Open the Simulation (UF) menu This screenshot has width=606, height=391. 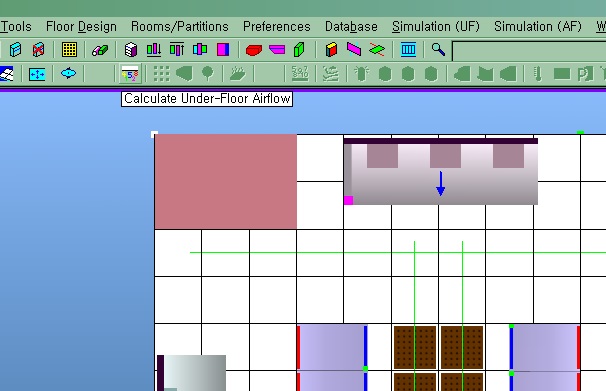point(436,26)
